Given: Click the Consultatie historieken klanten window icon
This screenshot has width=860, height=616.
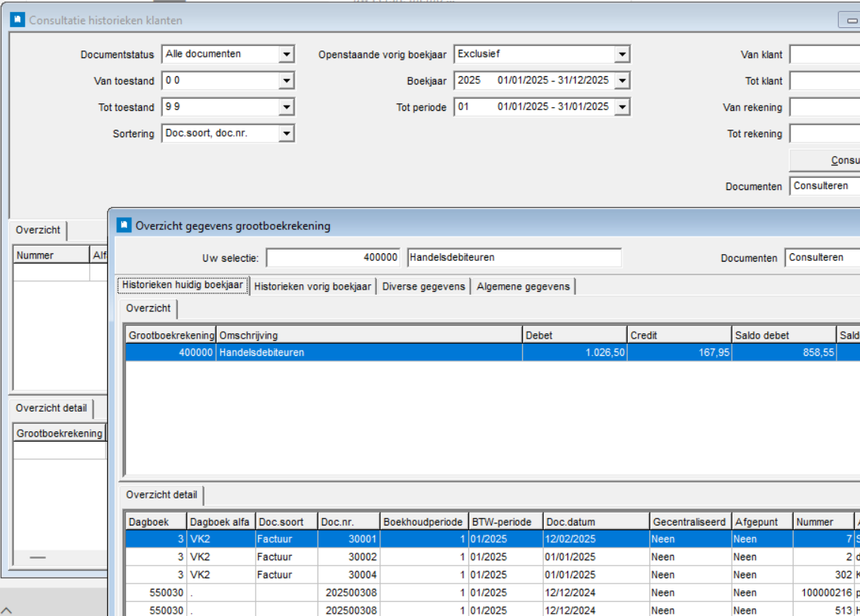Looking at the screenshot, I should 17,20.
